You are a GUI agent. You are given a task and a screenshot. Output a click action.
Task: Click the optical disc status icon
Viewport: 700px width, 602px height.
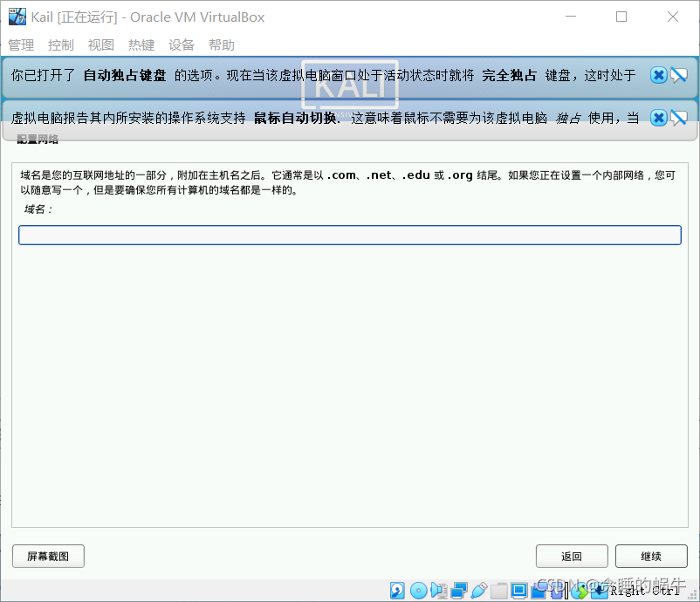(419, 591)
